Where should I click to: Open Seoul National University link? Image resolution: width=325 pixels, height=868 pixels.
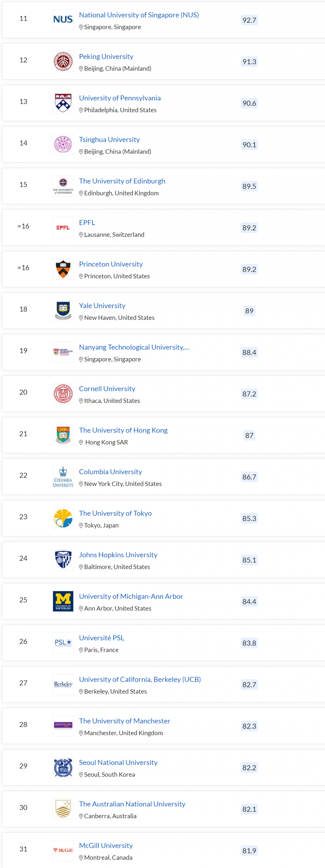pos(118,763)
